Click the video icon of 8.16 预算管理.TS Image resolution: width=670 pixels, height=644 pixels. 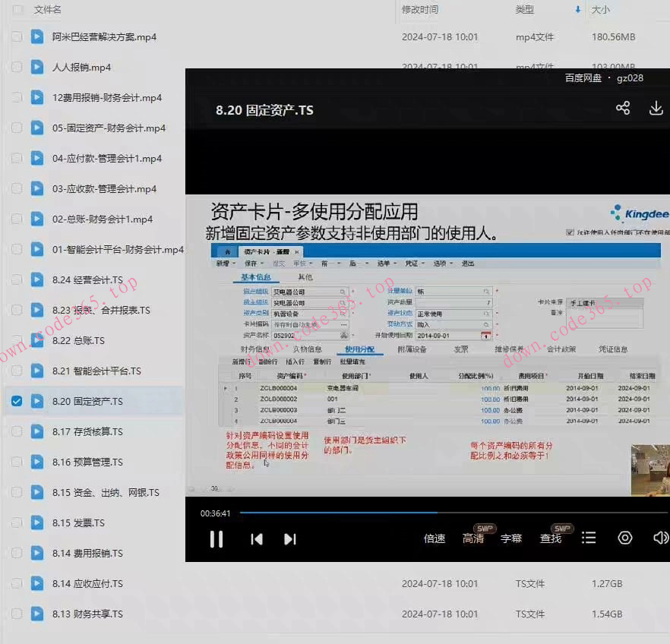point(37,462)
